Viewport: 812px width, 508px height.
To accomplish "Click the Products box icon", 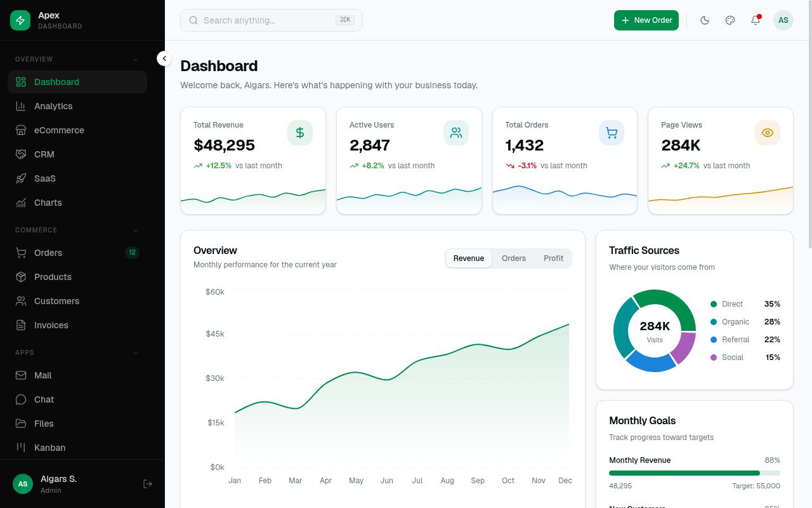I will 21,277.
